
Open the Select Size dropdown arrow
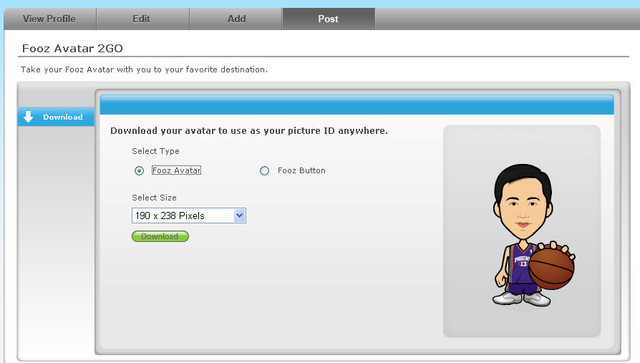pos(239,215)
